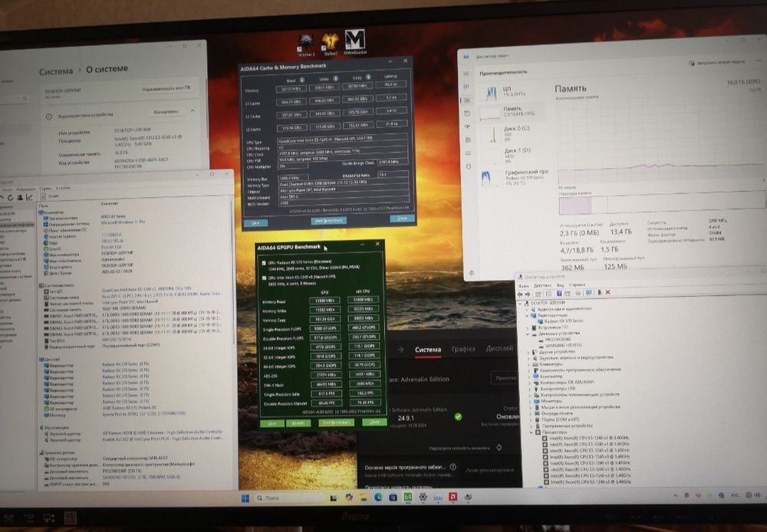Screen dimensions: 767x532
Task: Open Task Manager hamburger navigation icon
Action: (x=466, y=74)
